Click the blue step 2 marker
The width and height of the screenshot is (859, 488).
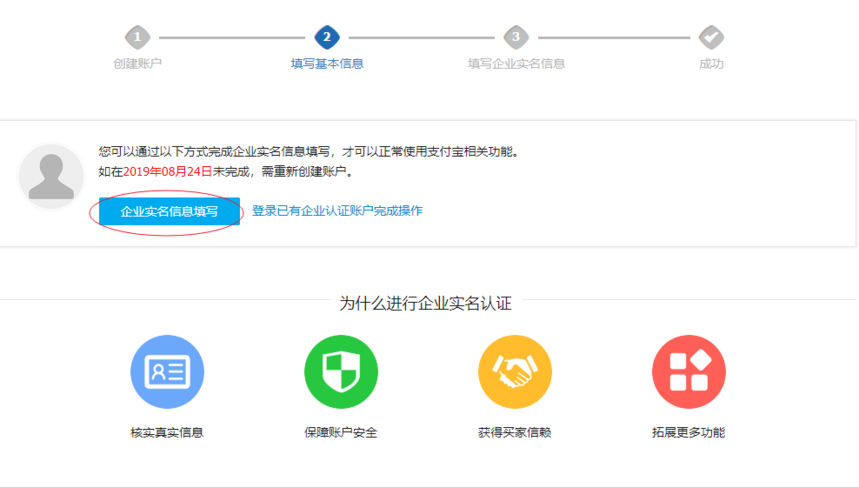pos(326,38)
